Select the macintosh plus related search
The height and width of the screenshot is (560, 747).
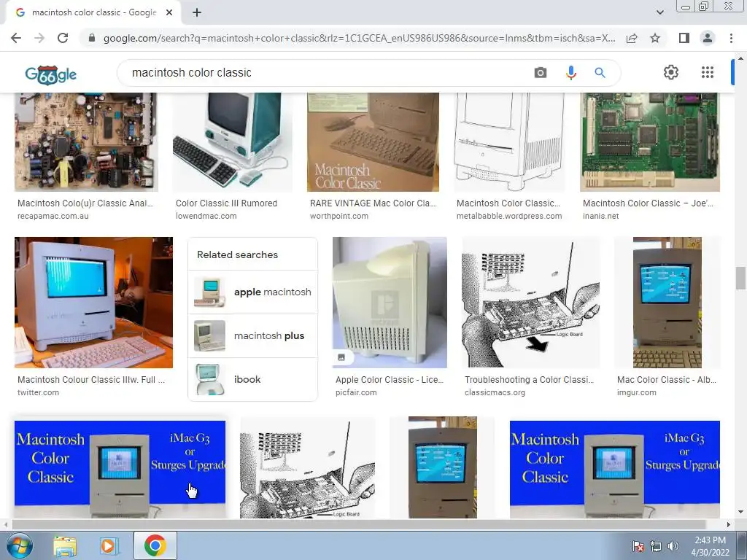click(253, 335)
